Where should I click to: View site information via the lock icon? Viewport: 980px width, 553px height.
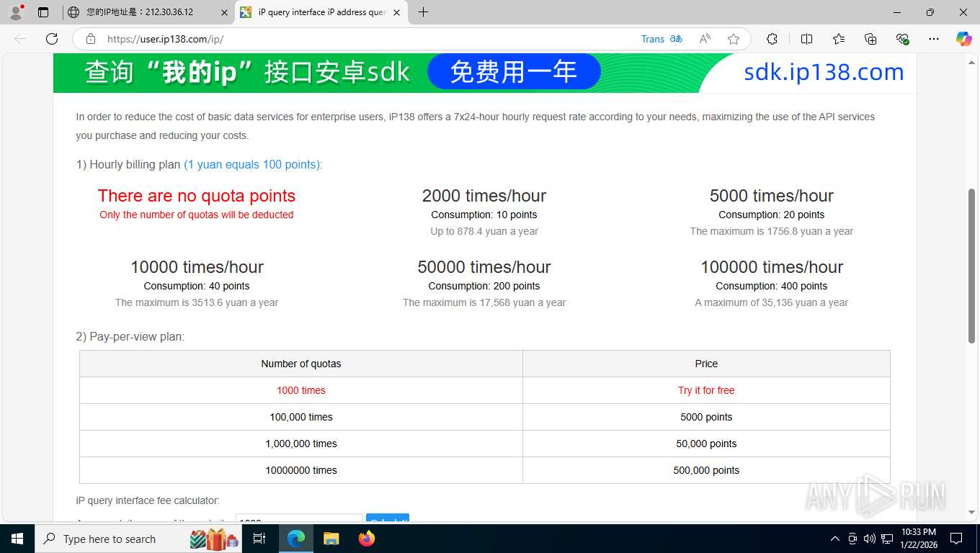click(91, 39)
